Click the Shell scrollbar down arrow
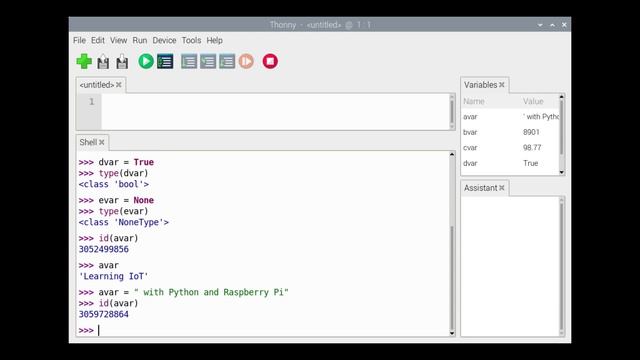Image resolution: width=640 pixels, height=360 pixels. 452,333
